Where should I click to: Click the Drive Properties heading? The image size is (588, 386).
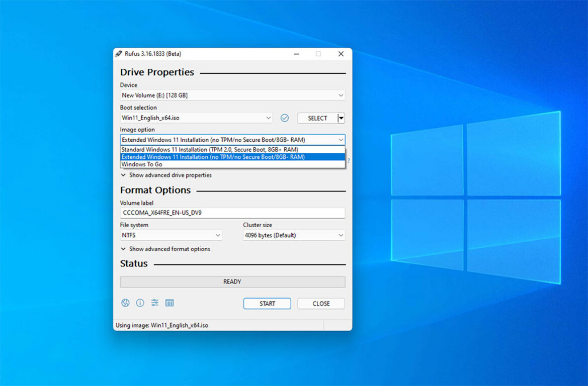click(x=157, y=72)
